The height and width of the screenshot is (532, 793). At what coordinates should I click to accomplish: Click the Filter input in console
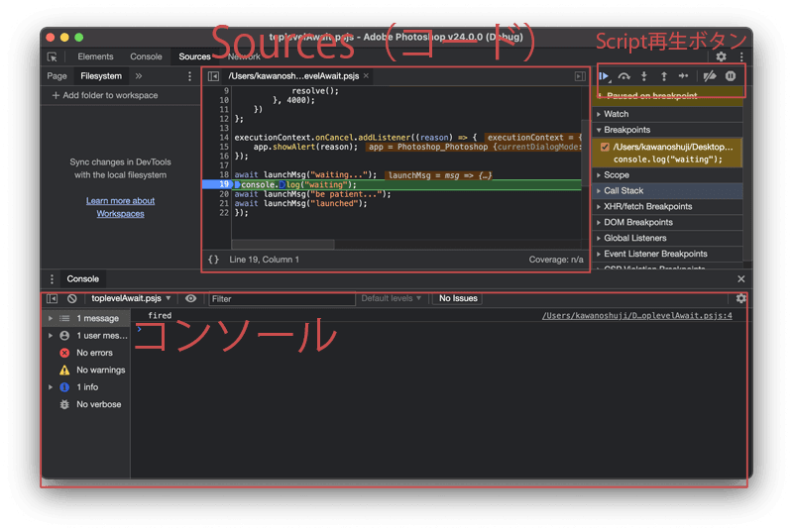tap(282, 299)
